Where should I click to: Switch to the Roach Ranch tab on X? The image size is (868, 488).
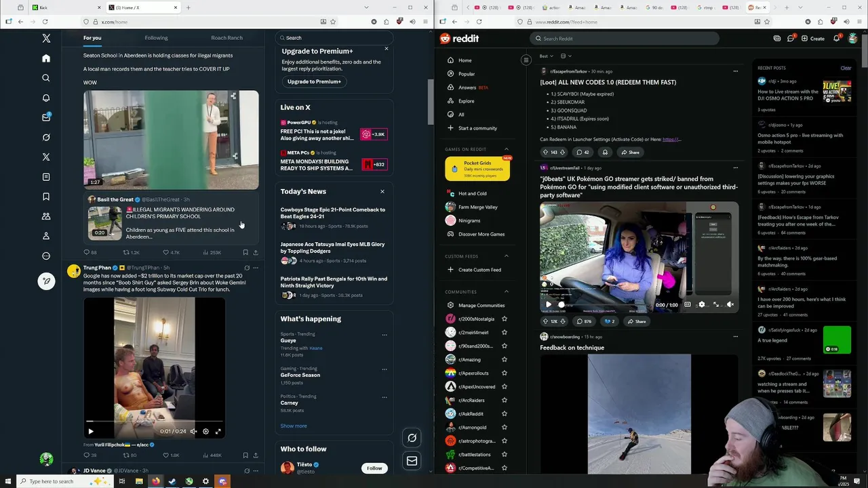(x=226, y=38)
